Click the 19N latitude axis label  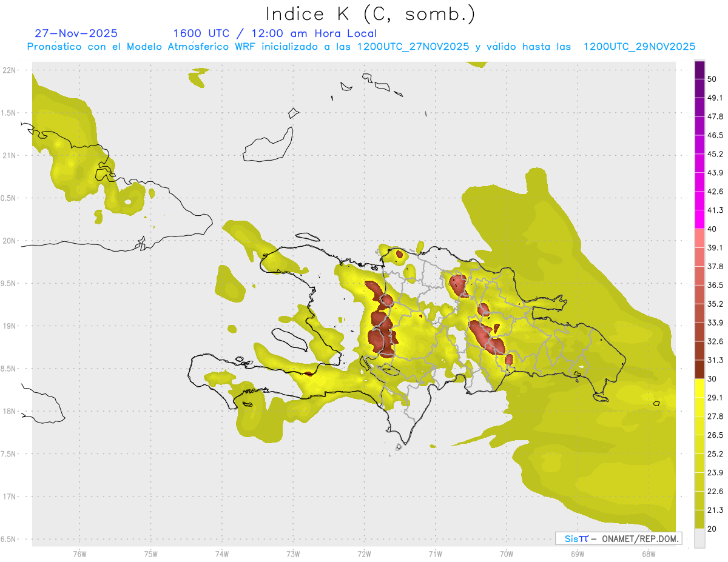point(9,326)
